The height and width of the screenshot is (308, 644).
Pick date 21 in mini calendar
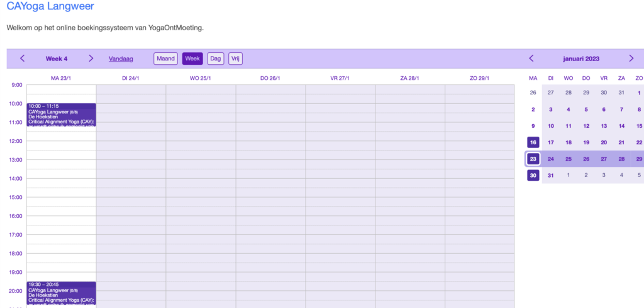pyautogui.click(x=621, y=142)
